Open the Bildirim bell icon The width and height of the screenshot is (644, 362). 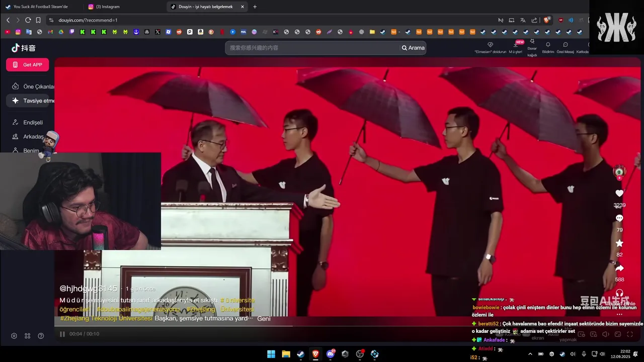548,45
